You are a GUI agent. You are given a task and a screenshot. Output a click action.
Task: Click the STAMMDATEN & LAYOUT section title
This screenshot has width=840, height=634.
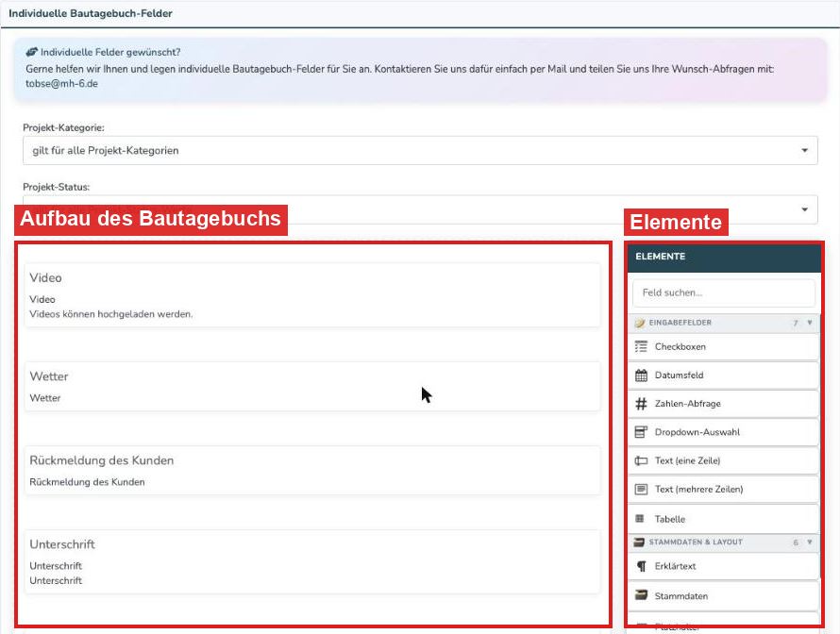tap(696, 542)
